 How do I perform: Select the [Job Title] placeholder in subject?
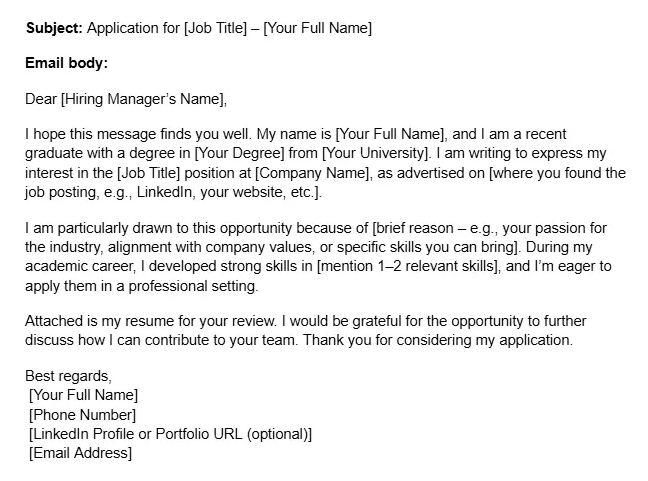pos(215,28)
